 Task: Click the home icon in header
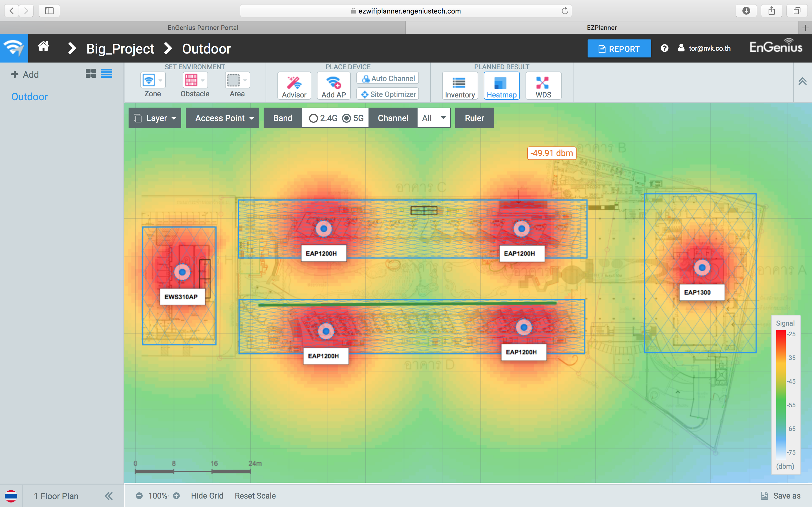44,46
